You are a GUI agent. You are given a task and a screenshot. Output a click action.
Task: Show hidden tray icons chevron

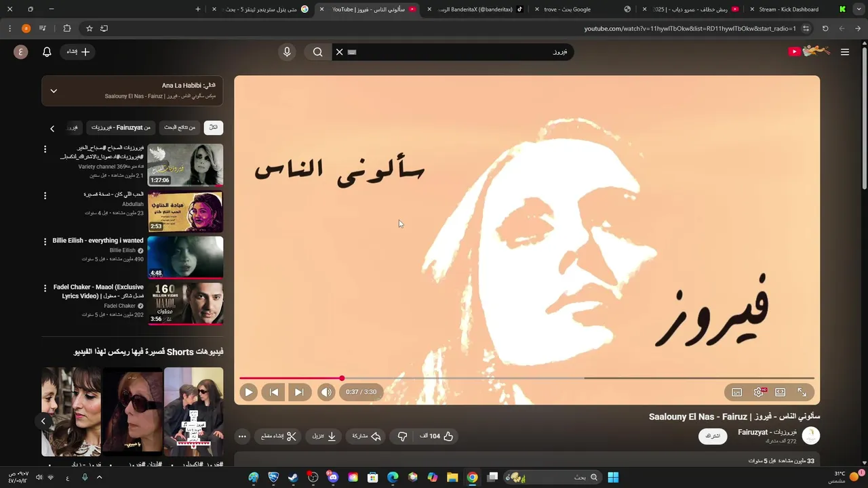tap(99, 477)
